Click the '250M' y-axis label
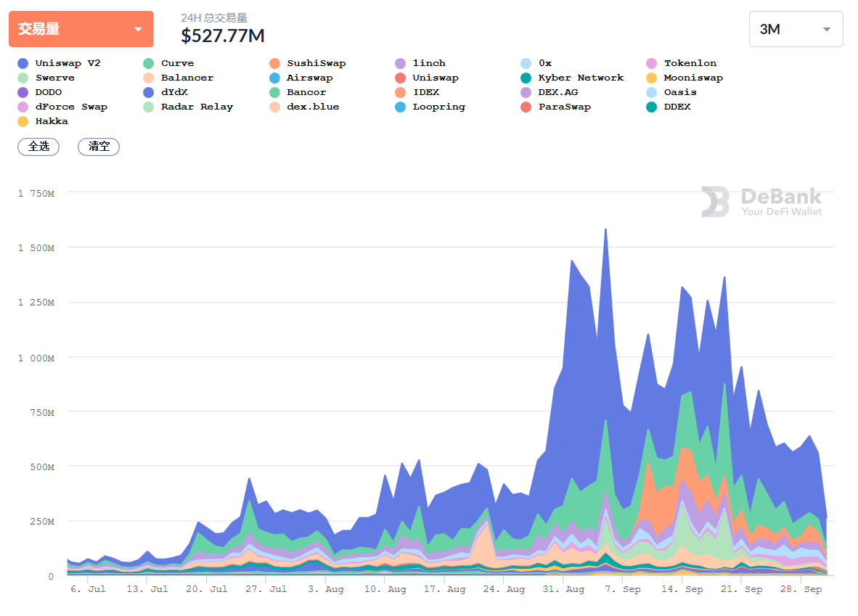Image resolution: width=858 pixels, height=616 pixels. (x=42, y=522)
